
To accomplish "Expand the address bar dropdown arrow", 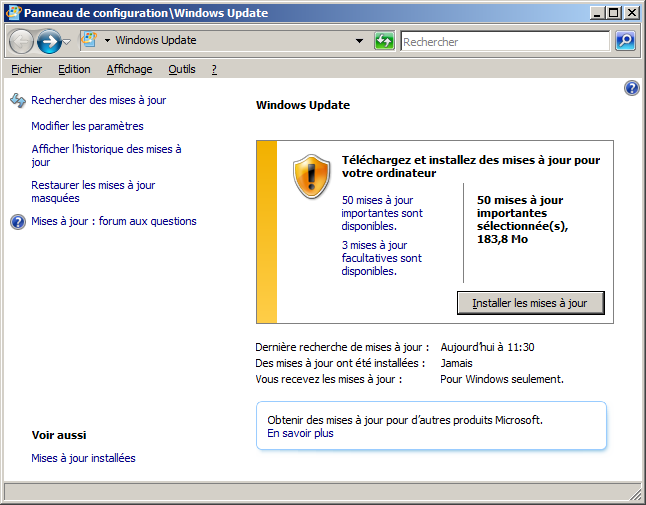I will [359, 41].
